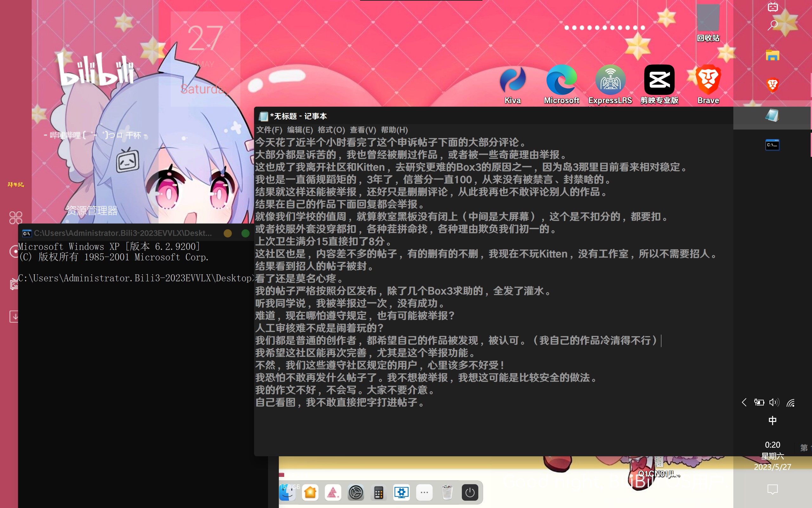Click the Notepad title bar icon
812x508 pixels.
click(263, 116)
